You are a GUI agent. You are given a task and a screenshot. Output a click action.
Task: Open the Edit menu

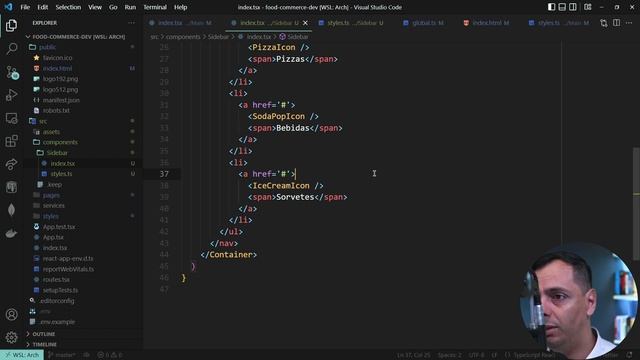tap(42, 7)
